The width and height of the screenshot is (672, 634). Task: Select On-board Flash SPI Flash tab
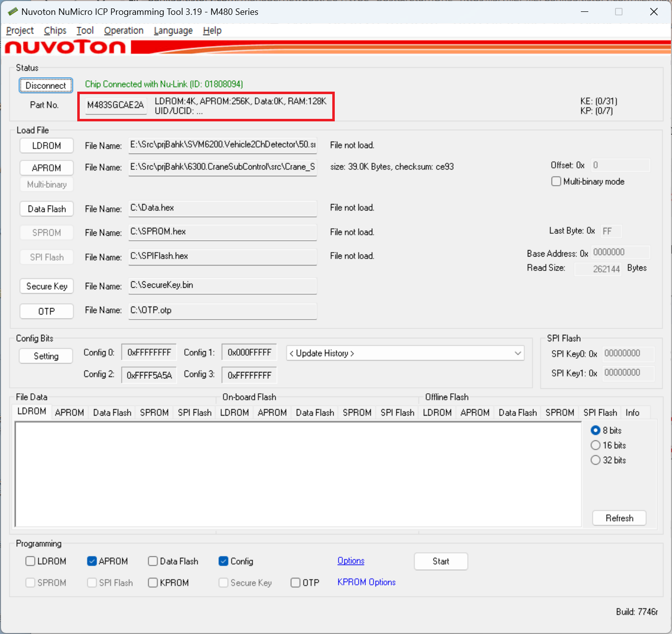point(397,413)
